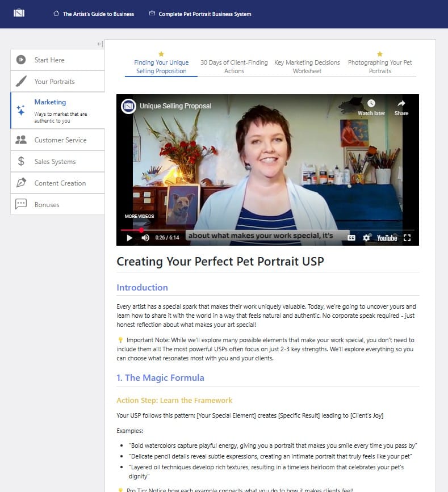Click the site logo in header

19,13
